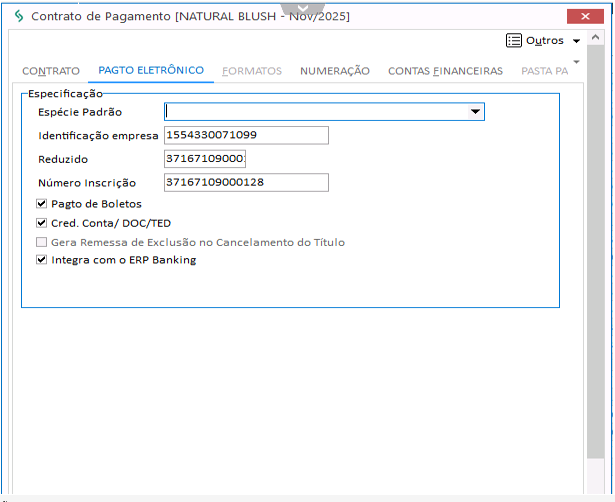
Task: Open the CONTAS FINANCEIRAS tab
Action: pyautogui.click(x=445, y=71)
